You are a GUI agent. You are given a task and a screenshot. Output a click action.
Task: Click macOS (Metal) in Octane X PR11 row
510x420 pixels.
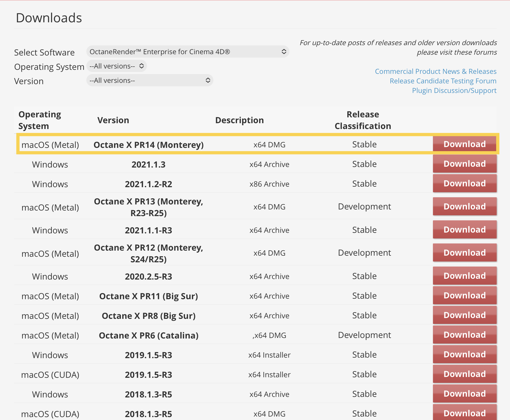point(50,296)
